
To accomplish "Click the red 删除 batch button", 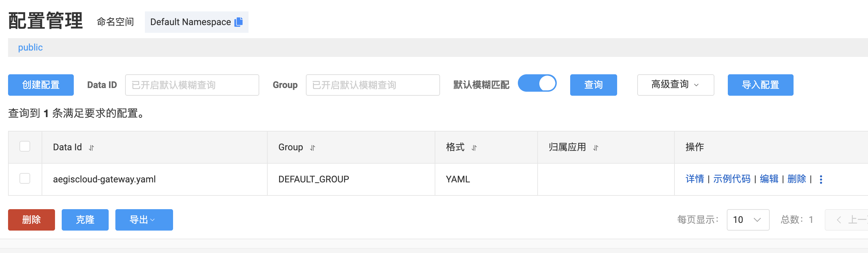I will coord(31,220).
